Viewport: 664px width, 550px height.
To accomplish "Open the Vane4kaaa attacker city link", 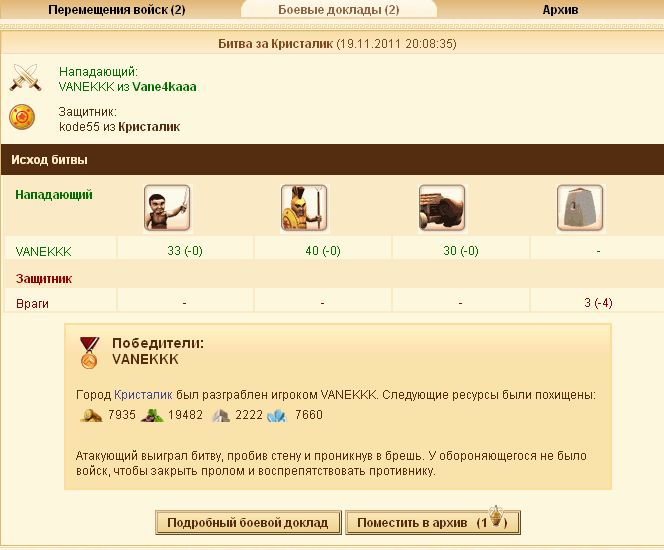I will 164,87.
